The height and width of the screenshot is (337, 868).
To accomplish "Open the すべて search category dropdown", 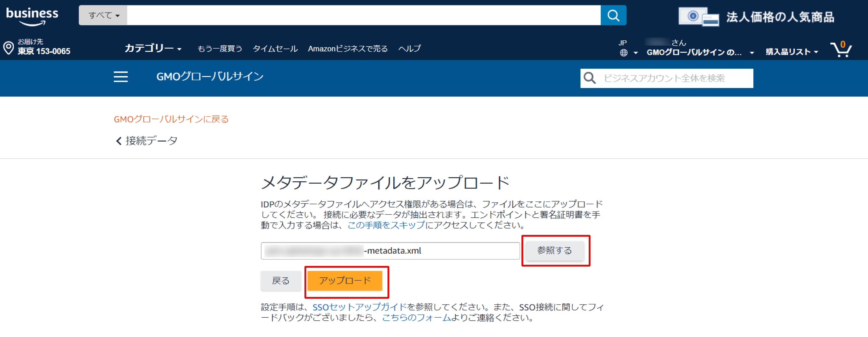I will pyautogui.click(x=103, y=15).
